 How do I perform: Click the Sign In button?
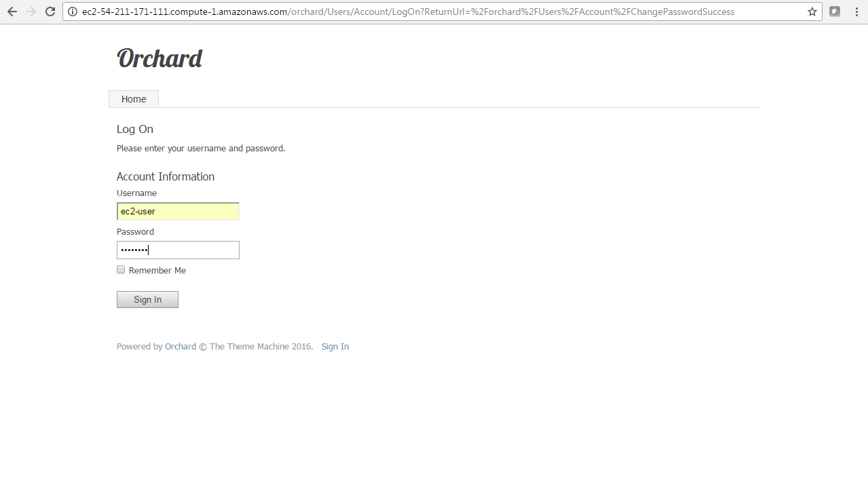point(147,299)
